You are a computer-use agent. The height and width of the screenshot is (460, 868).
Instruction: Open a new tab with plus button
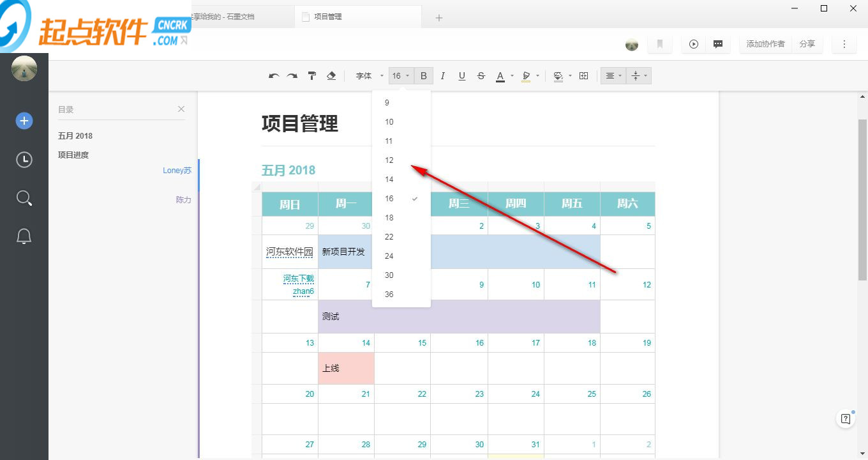[439, 18]
